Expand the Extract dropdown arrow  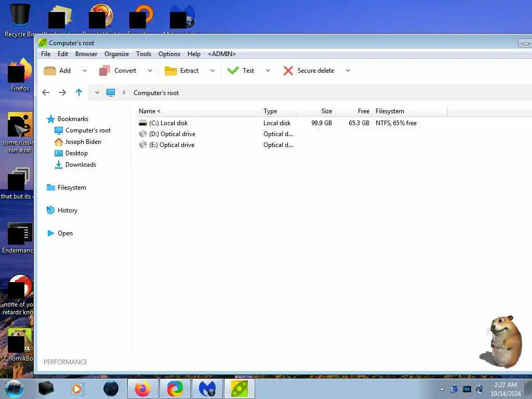click(212, 71)
